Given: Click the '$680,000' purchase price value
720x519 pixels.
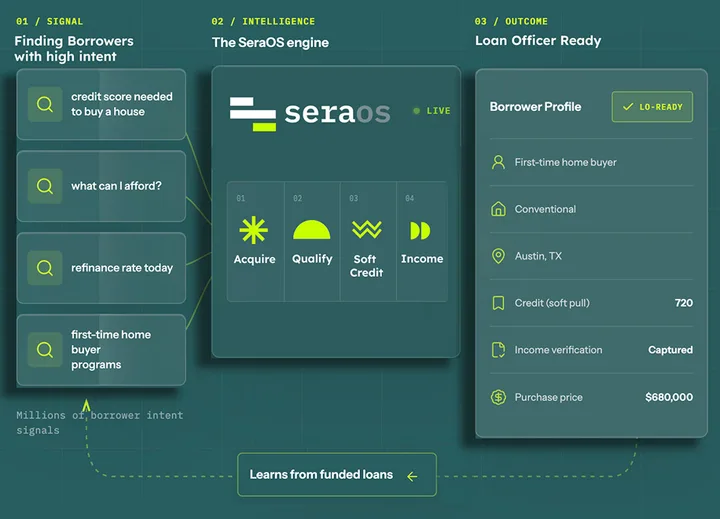Looking at the screenshot, I should [x=669, y=397].
